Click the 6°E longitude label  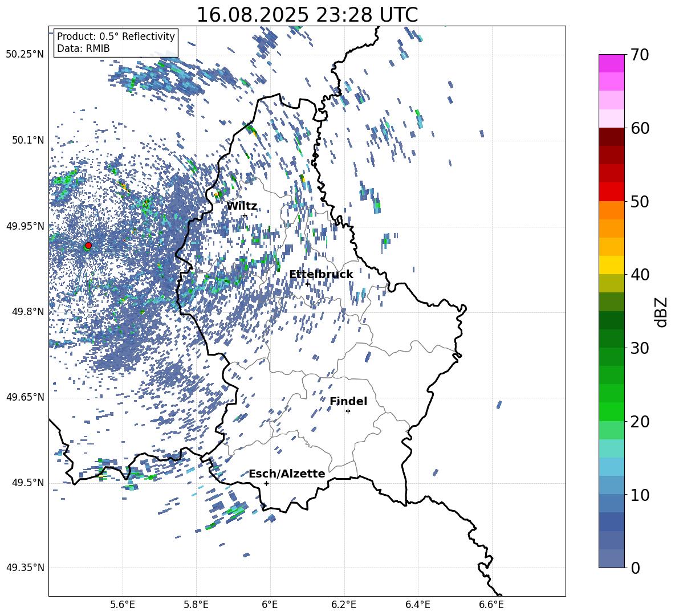[x=270, y=605]
